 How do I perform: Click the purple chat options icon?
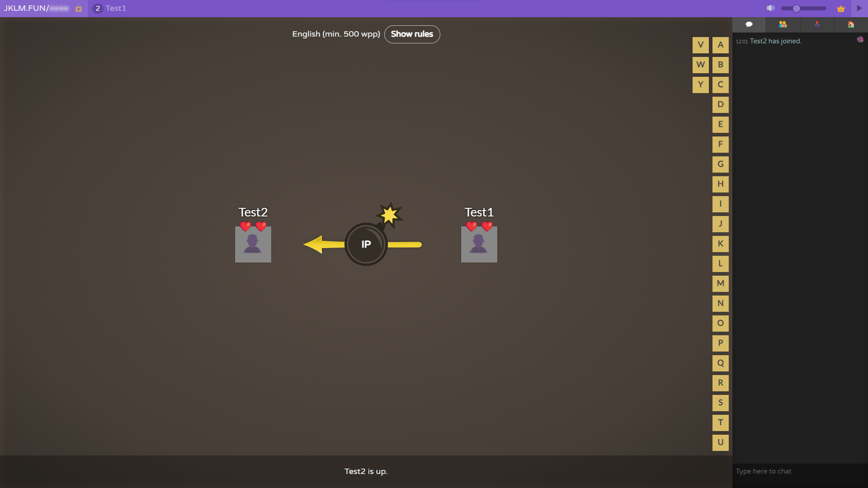tap(860, 40)
